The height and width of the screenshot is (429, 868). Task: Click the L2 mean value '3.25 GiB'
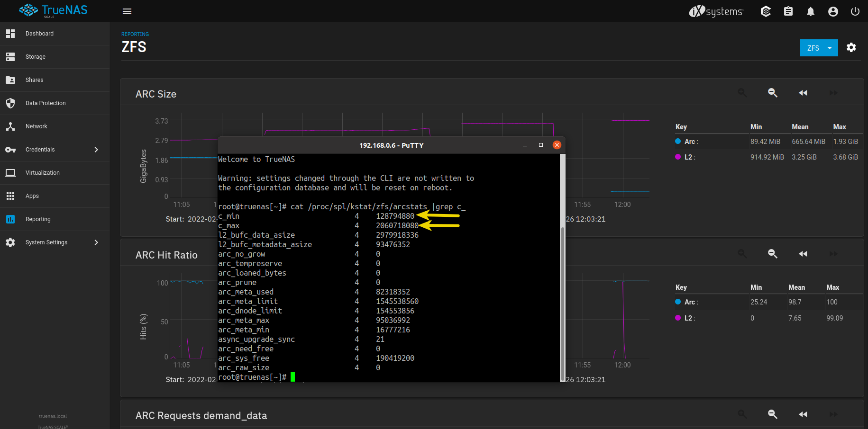[x=804, y=157]
